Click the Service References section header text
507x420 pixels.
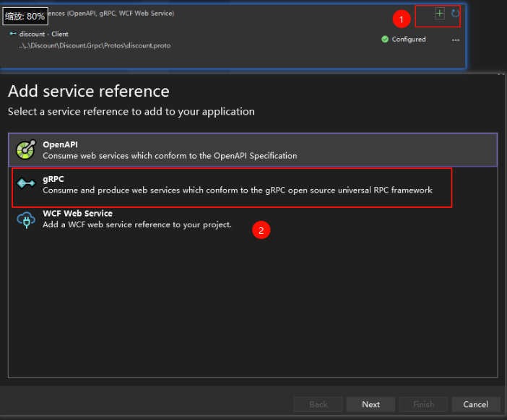pos(111,13)
